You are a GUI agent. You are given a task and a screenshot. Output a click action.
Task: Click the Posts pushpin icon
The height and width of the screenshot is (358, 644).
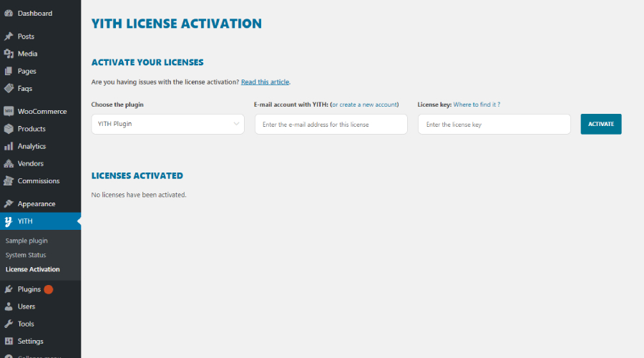tap(9, 37)
